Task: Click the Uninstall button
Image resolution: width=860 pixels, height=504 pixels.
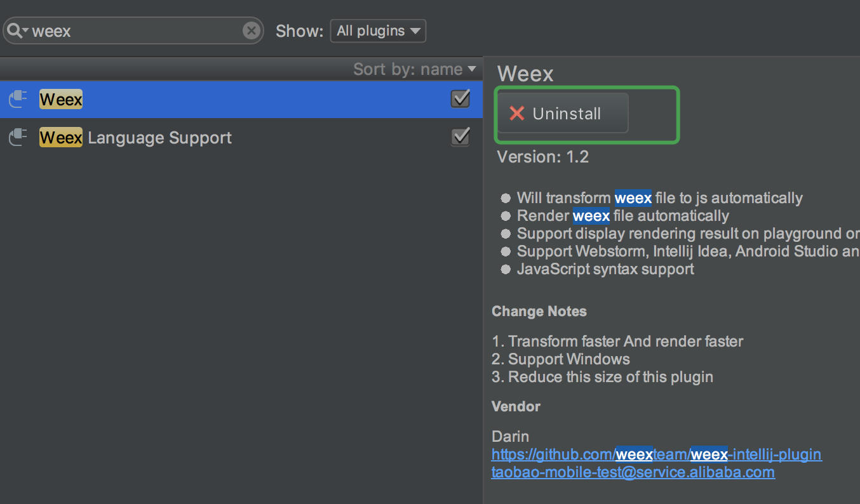Action: (563, 114)
